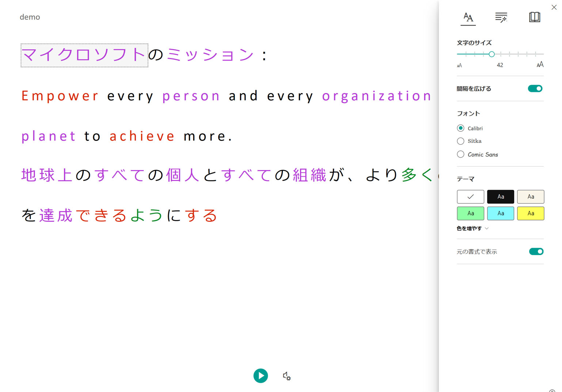The width and height of the screenshot is (562, 392).
Task: Select the Sitka font radio button
Action: tap(460, 141)
